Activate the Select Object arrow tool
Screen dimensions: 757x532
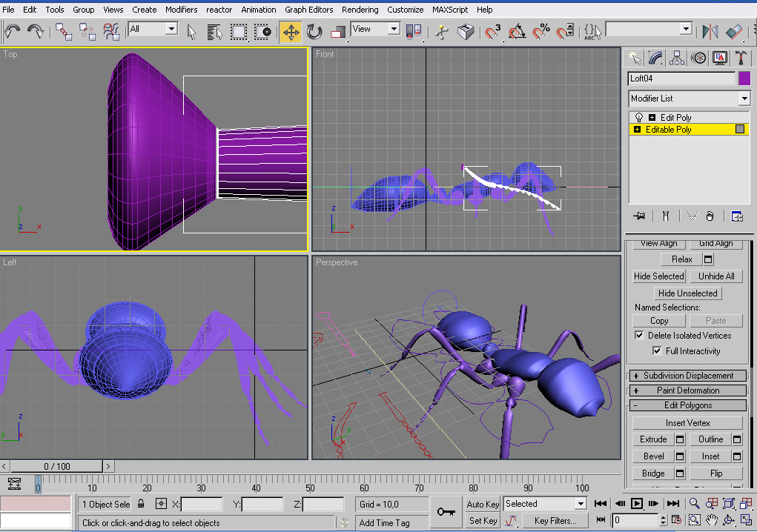(x=191, y=32)
